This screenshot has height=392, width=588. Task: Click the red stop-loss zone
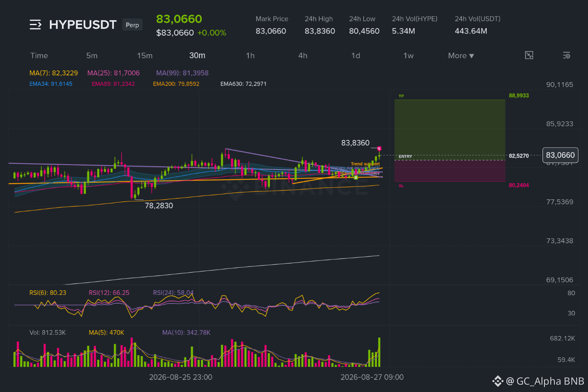tap(450, 170)
